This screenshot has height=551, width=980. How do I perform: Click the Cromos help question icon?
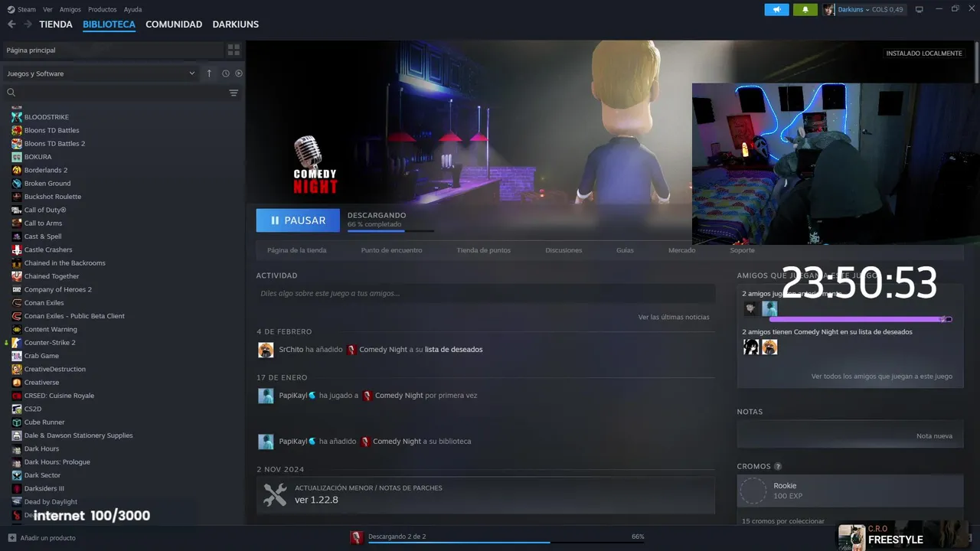[778, 467]
